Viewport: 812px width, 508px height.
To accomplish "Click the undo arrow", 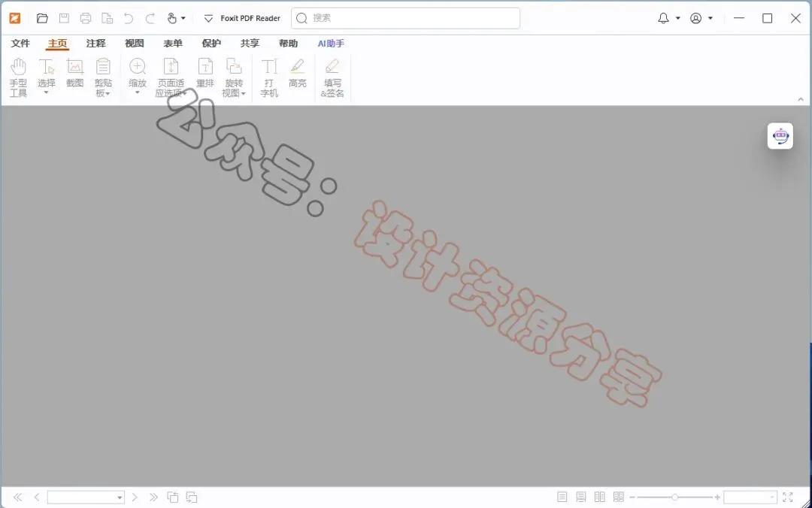I will [x=129, y=18].
